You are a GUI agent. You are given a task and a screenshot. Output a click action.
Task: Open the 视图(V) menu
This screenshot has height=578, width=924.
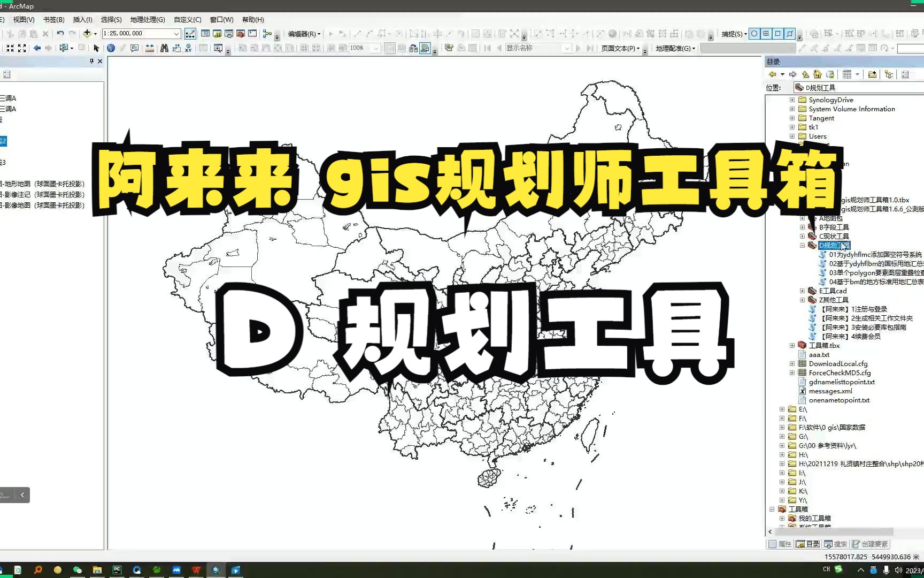[23, 19]
